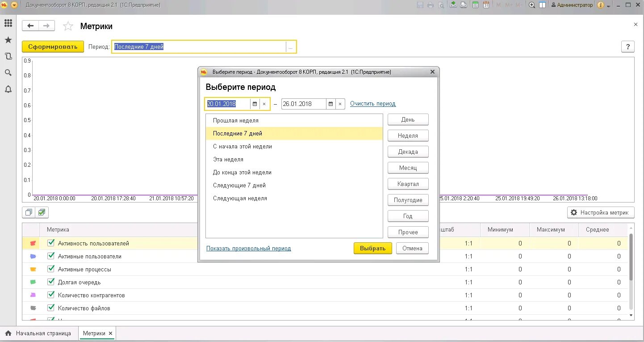Open the calendar icon in title bar
The image size is (644, 342).
pyautogui.click(x=486, y=5)
